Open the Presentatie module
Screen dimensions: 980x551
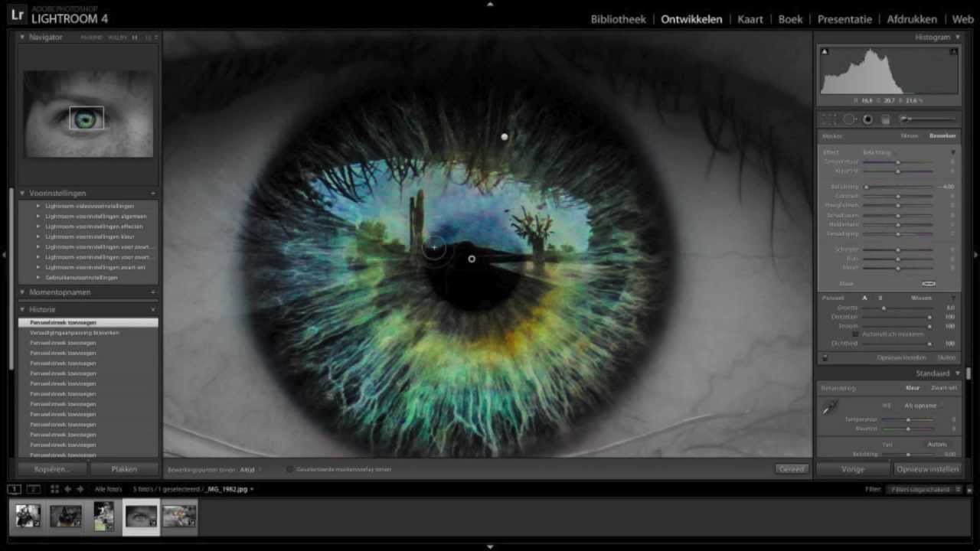844,19
